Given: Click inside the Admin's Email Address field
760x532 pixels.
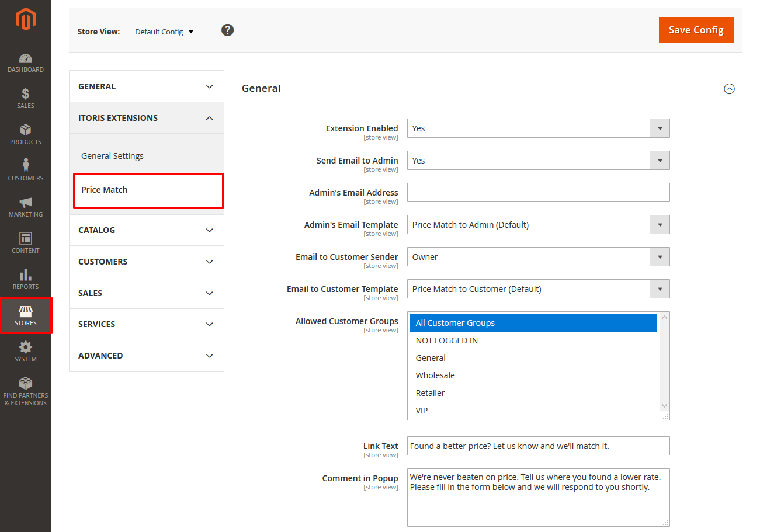Looking at the screenshot, I should pyautogui.click(x=537, y=192).
